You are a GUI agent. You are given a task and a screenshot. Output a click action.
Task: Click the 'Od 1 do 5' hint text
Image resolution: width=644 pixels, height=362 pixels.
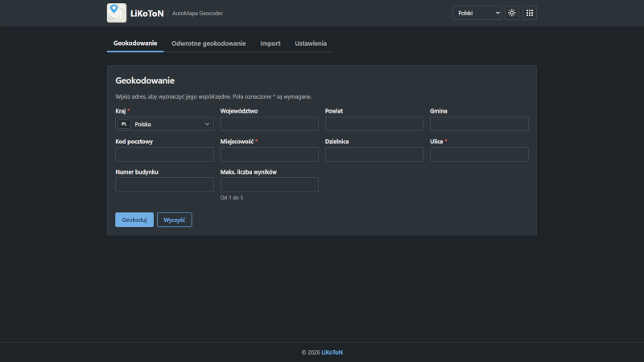[x=232, y=197]
